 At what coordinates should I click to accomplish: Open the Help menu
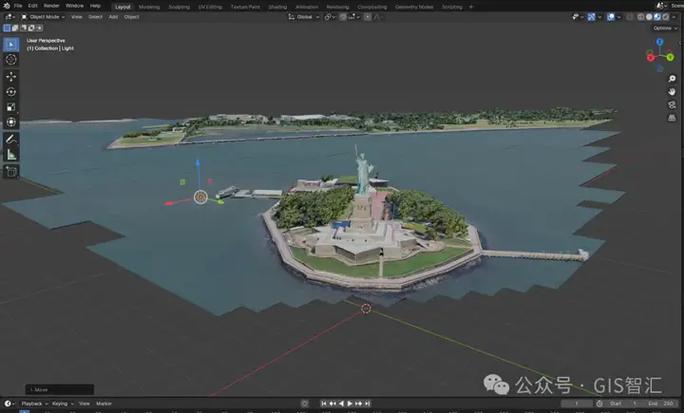point(95,6)
